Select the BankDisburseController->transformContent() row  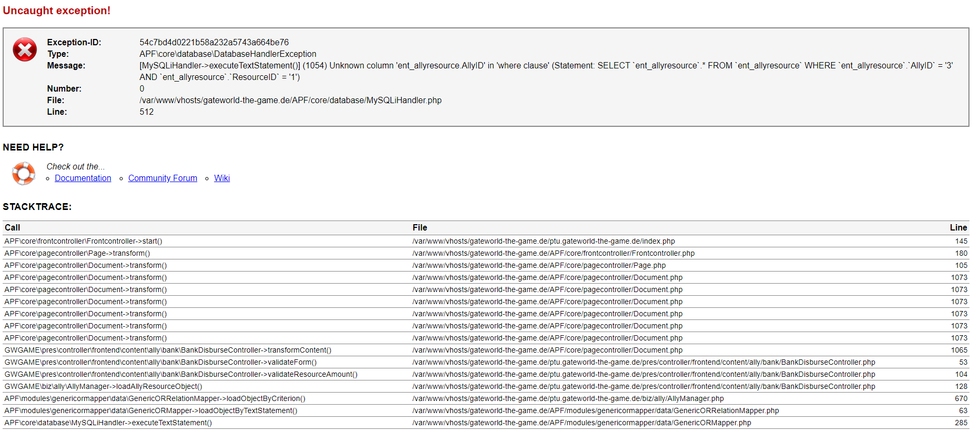tap(168, 350)
